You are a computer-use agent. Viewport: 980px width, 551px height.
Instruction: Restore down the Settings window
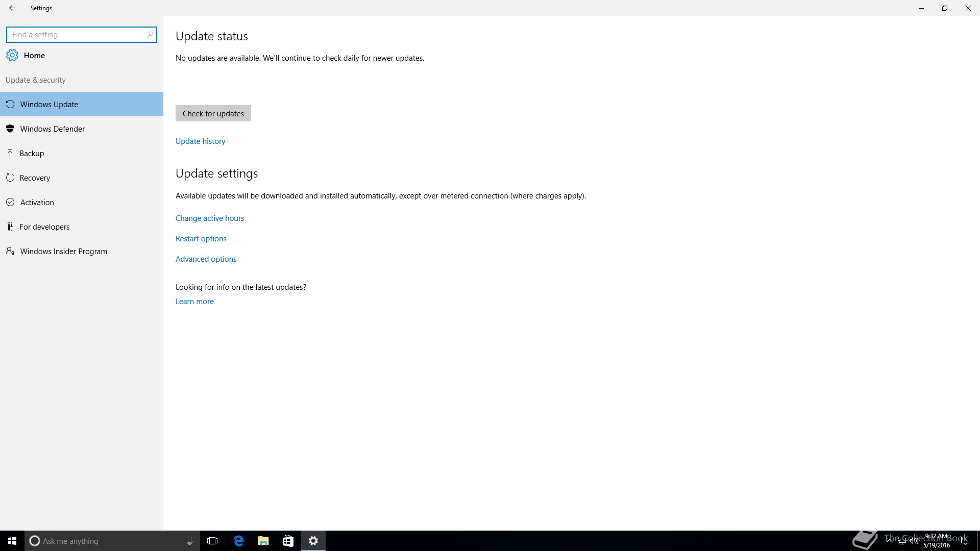click(x=945, y=8)
